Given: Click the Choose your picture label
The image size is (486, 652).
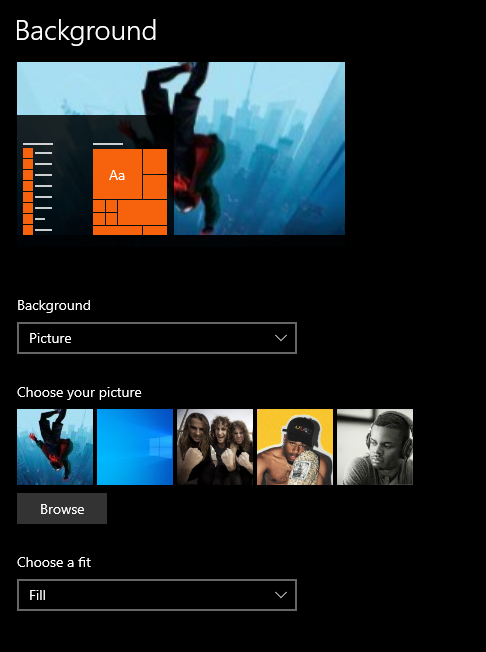Looking at the screenshot, I should pos(79,393).
